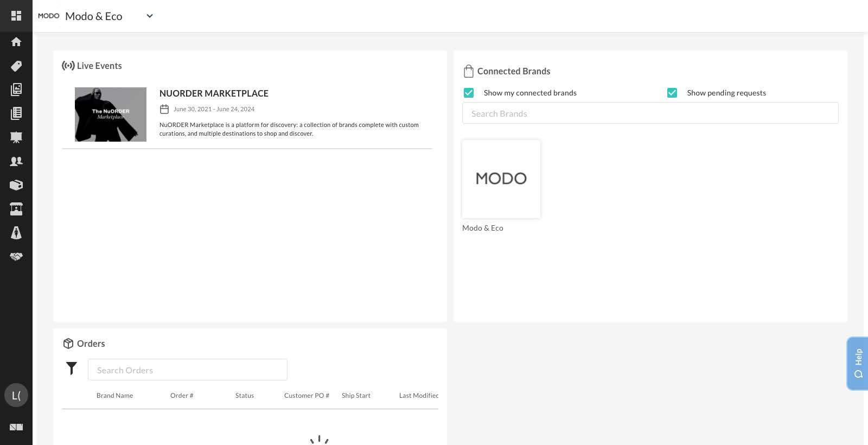
Task: Open the handshake icon in sidebar
Action: pos(16,257)
